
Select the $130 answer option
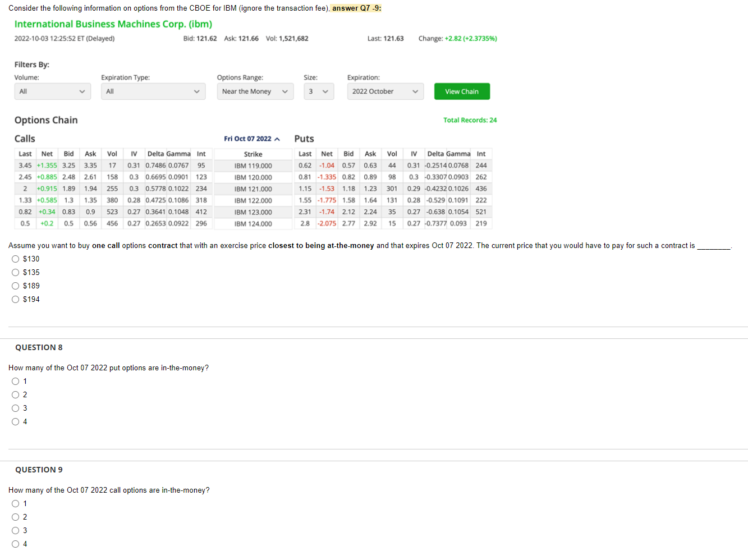16,258
